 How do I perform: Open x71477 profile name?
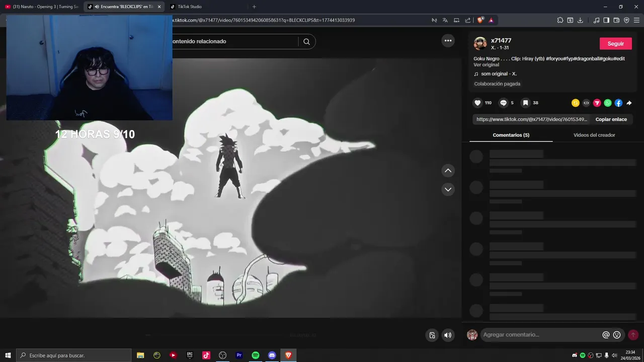point(501,41)
